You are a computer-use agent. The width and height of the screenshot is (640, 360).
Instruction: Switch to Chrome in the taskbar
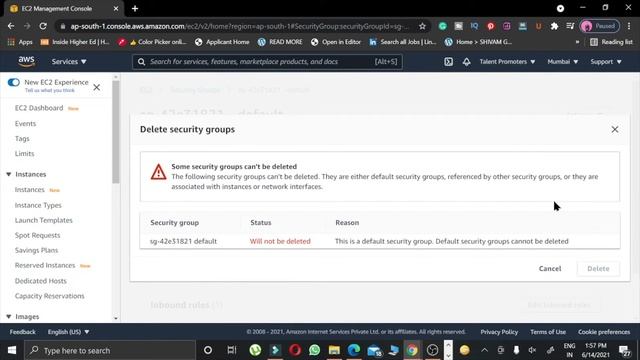(x=412, y=350)
